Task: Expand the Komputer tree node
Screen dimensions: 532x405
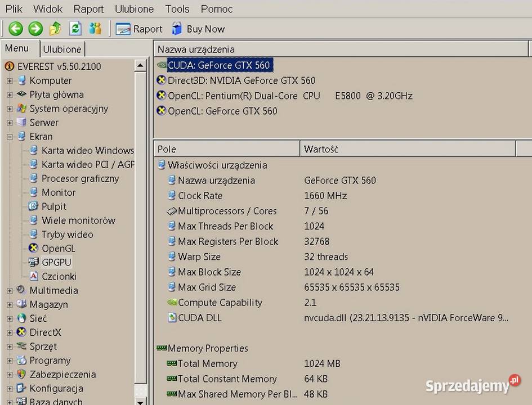Action: coord(10,80)
